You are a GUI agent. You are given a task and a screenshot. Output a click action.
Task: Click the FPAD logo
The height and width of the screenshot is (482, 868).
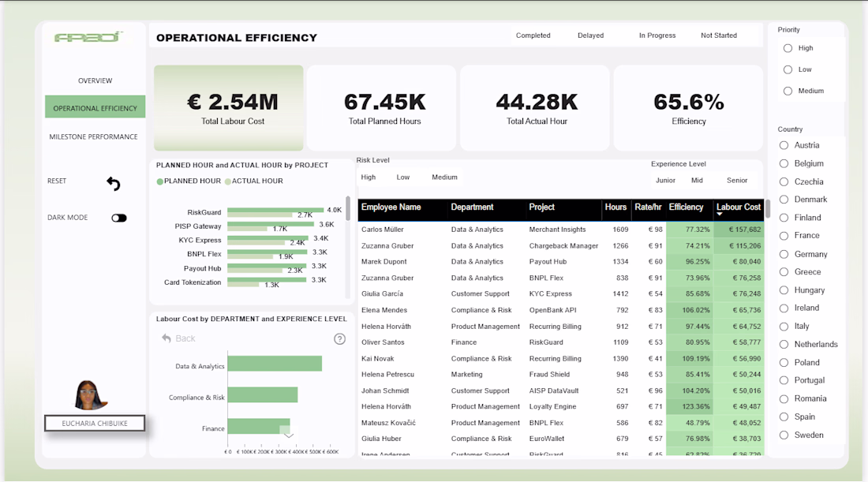tap(88, 37)
